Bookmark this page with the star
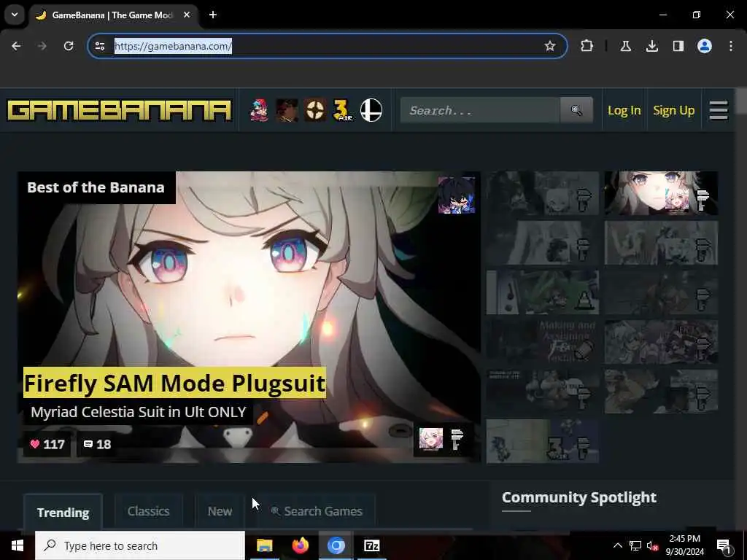Image resolution: width=747 pixels, height=560 pixels. [550, 46]
